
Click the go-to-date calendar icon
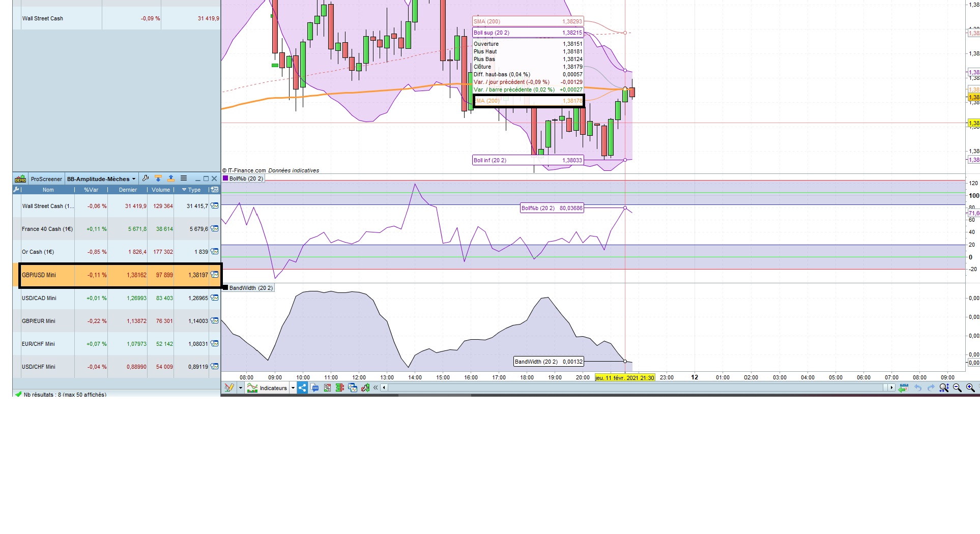click(x=903, y=388)
